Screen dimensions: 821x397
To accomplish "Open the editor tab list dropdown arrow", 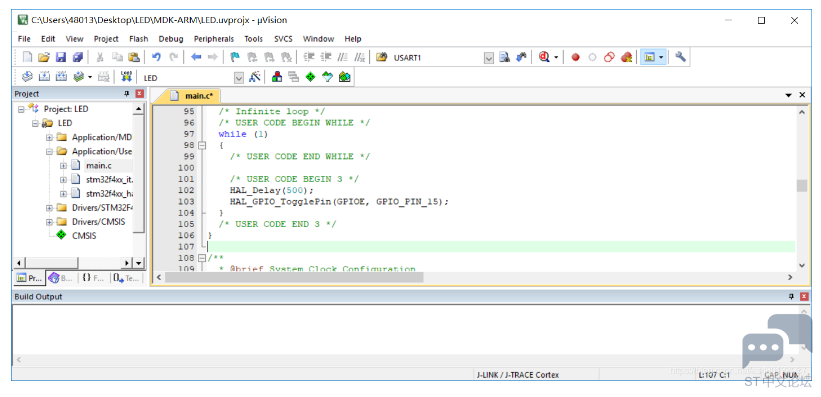I will coord(789,95).
